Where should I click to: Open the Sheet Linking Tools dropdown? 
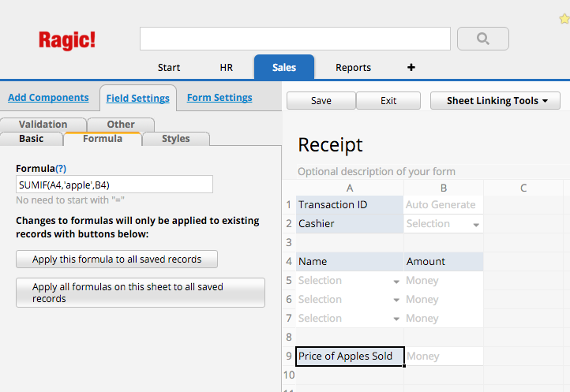coord(495,101)
